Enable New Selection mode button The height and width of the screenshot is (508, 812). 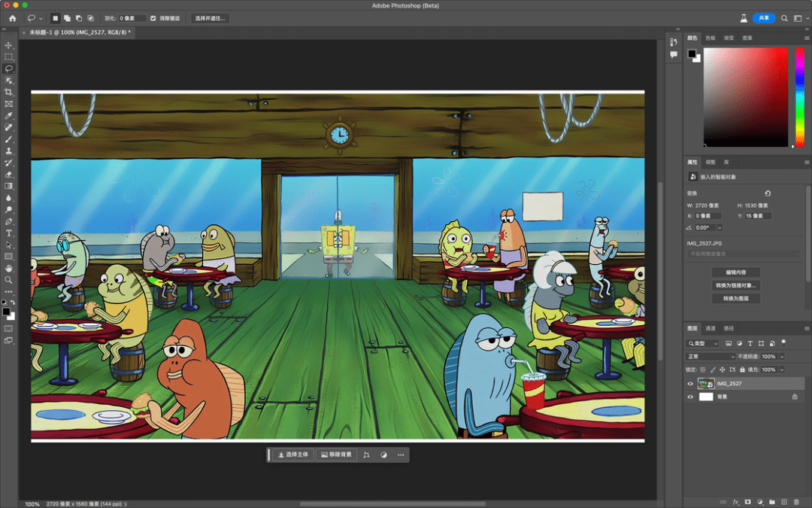(56, 18)
